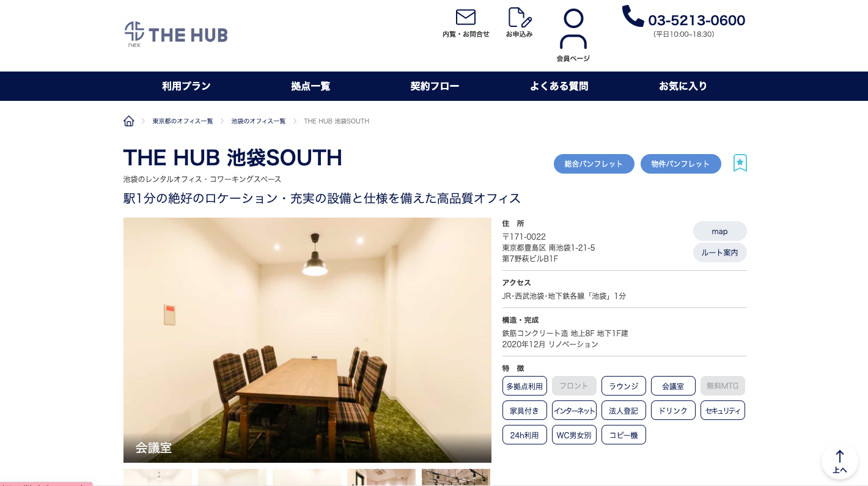Open お気に入り in navigation bar
The width and height of the screenshot is (868, 486).
[x=683, y=86]
